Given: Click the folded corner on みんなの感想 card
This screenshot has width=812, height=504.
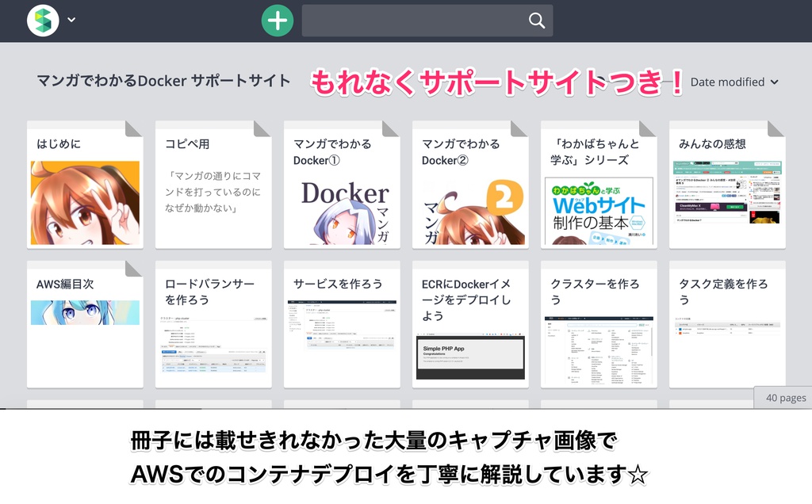Looking at the screenshot, I should click(x=775, y=127).
